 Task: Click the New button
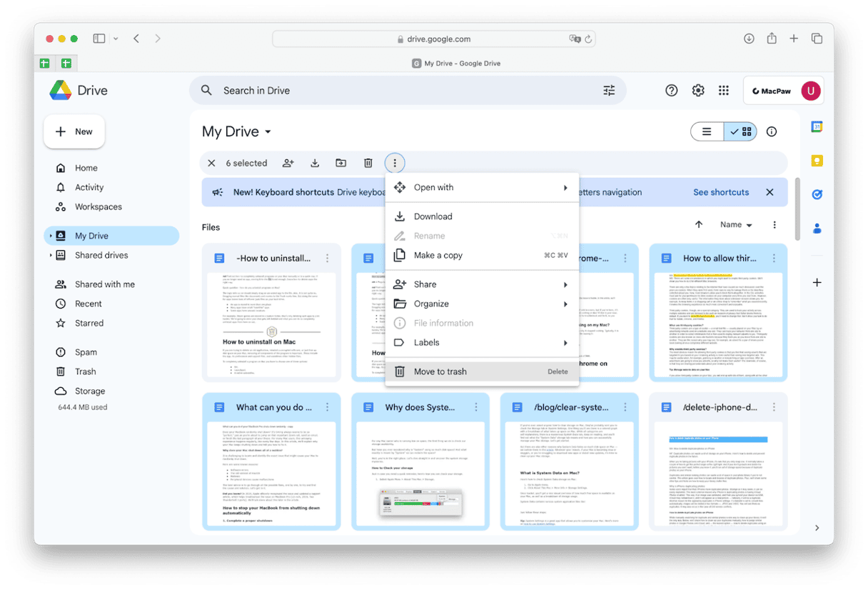coord(74,131)
